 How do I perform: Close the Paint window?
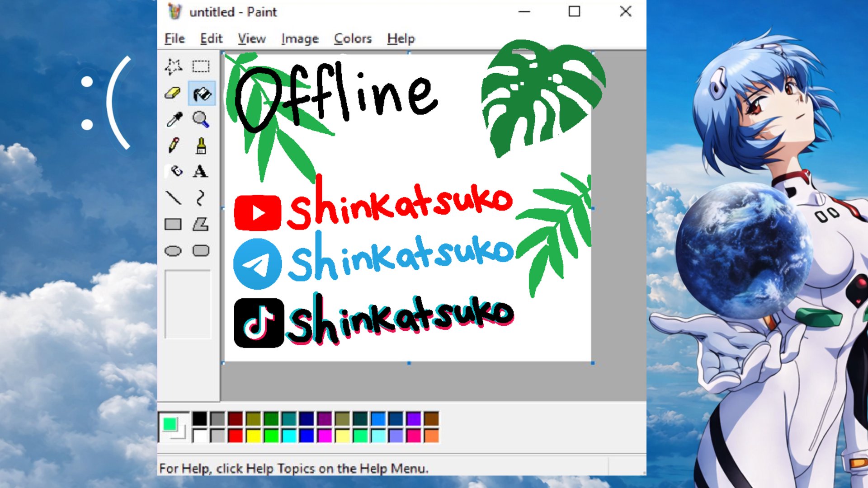(x=626, y=12)
